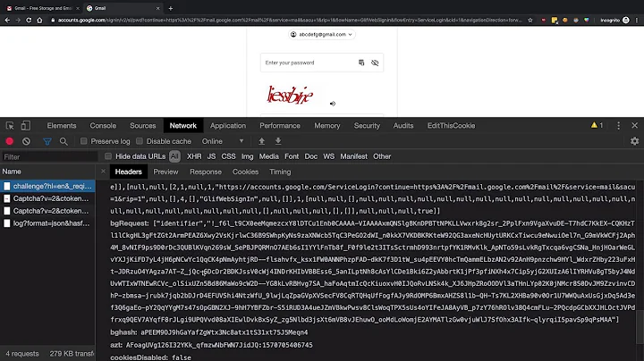Open the request Response tab
The height and width of the screenshot is (361, 644).
point(206,172)
